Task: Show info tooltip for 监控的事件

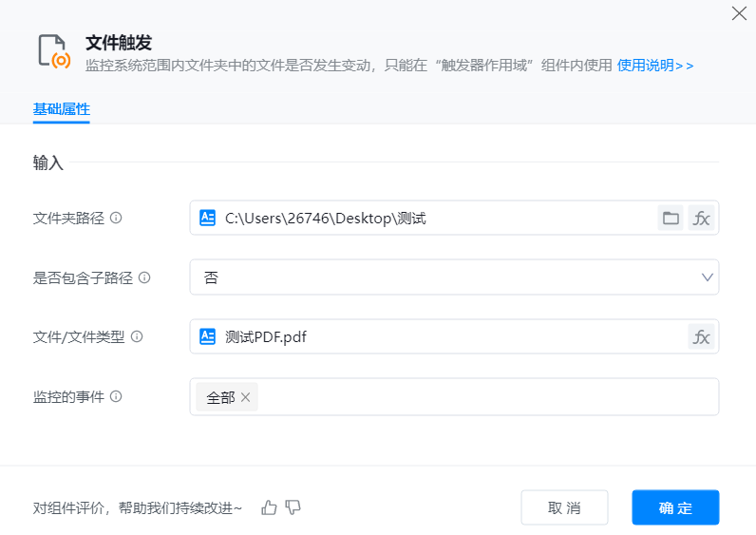Action: point(116,396)
